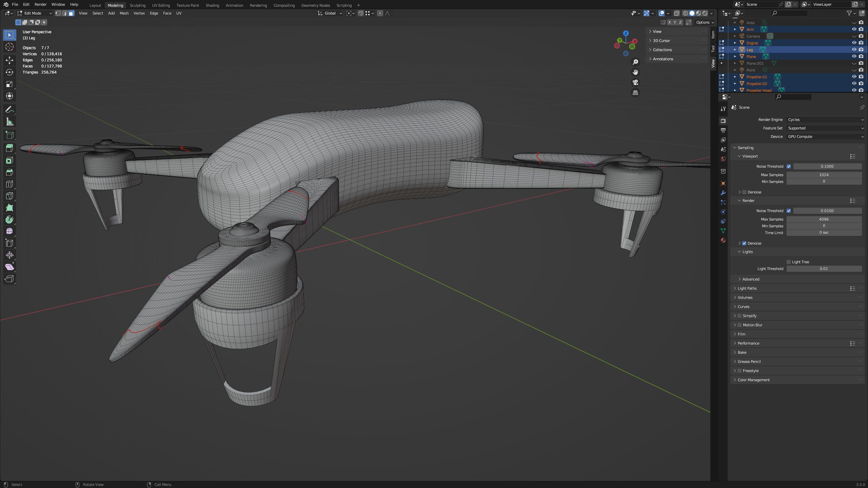The image size is (868, 488).
Task: Activate the Scale tool
Action: click(x=9, y=84)
